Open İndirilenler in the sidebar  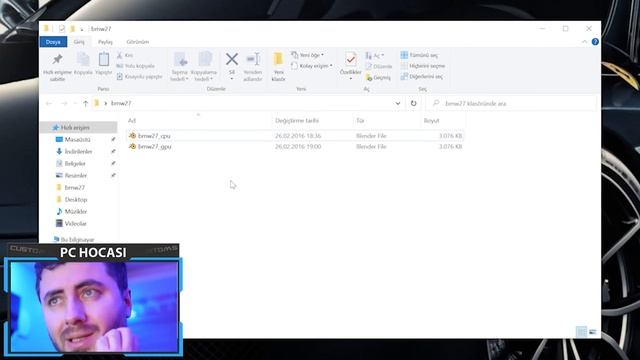click(x=79, y=151)
